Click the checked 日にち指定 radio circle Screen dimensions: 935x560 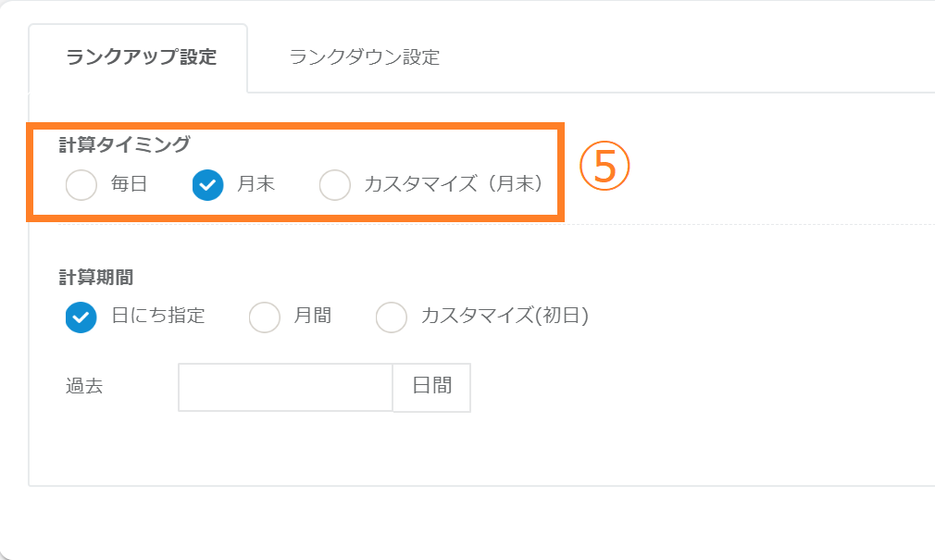[81, 317]
